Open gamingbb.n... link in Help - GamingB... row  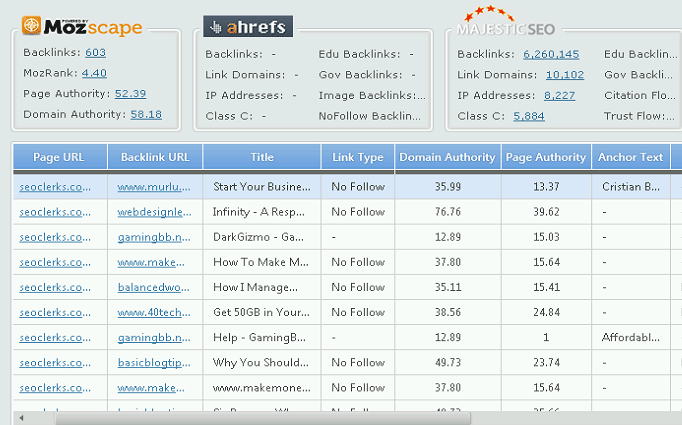(154, 338)
